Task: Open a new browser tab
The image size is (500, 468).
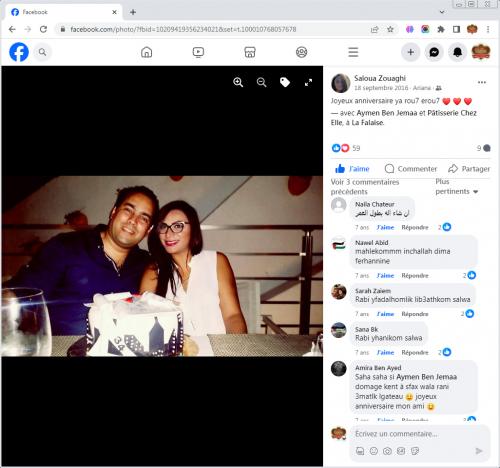Action: pyautogui.click(x=133, y=12)
